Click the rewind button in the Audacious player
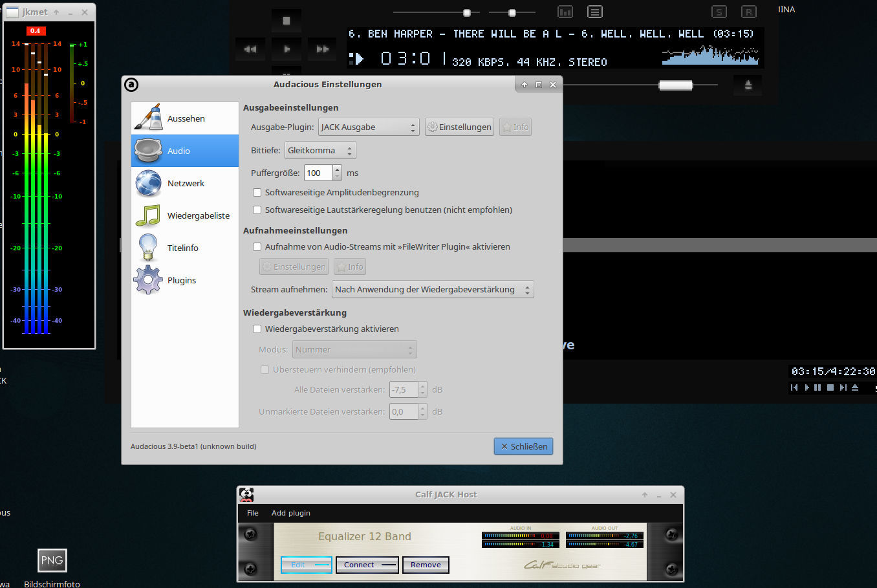 [250, 49]
